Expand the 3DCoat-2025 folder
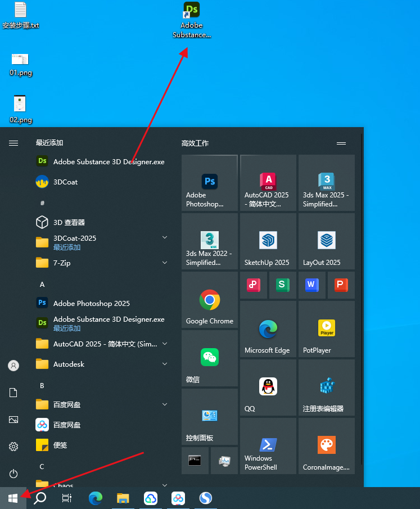The image size is (420, 509). (x=101, y=242)
